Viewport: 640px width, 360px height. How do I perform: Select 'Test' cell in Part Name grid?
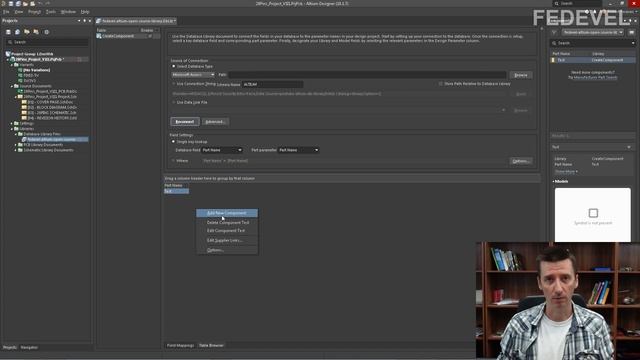[x=176, y=191]
